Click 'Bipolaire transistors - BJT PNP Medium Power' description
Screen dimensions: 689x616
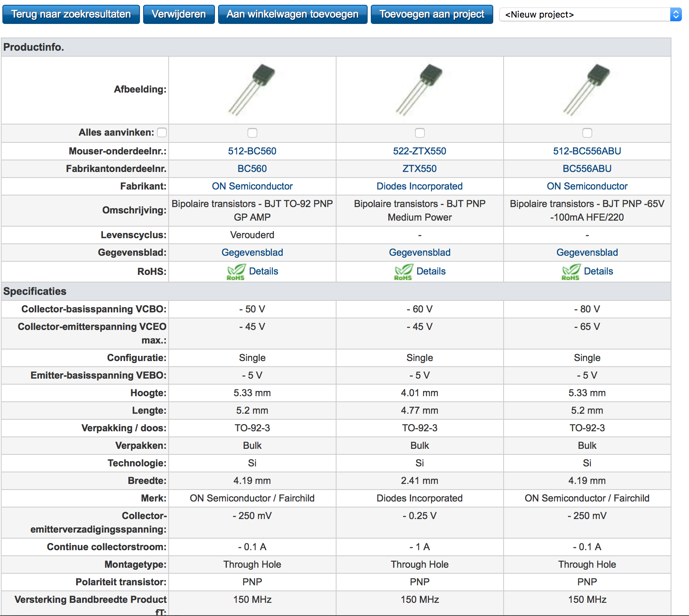tap(419, 211)
